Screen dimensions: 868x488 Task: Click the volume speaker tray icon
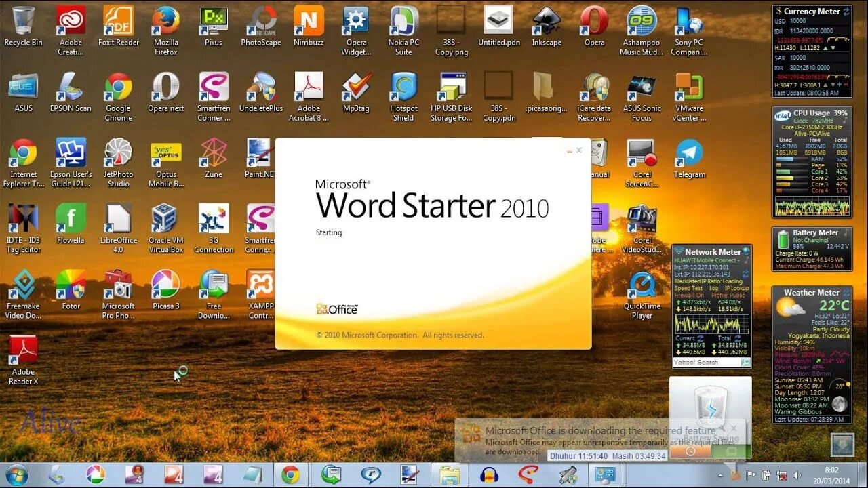[797, 475]
